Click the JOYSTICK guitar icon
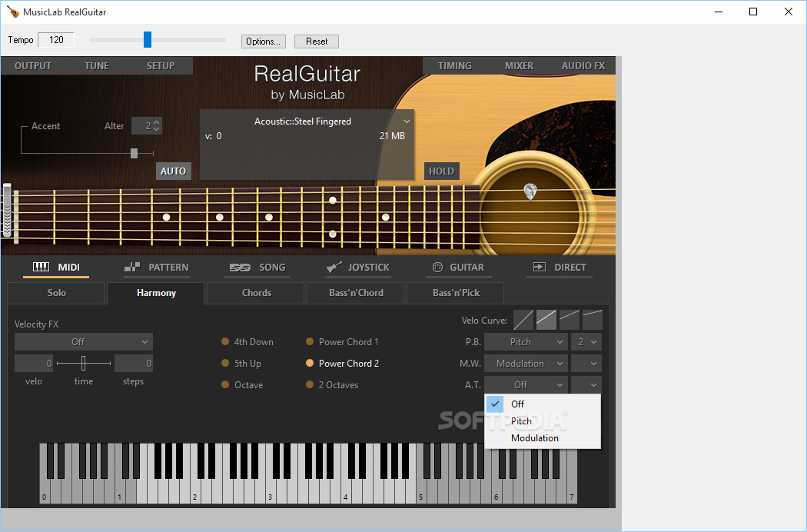 334,267
